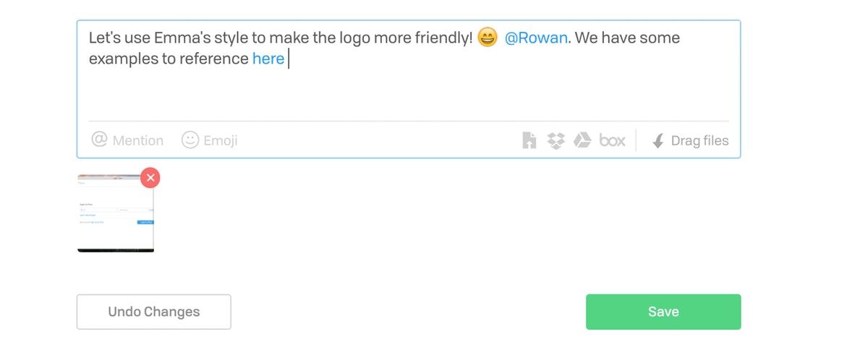Follow the blue "here" link
Viewport: 868px width, 363px height.
(268, 59)
